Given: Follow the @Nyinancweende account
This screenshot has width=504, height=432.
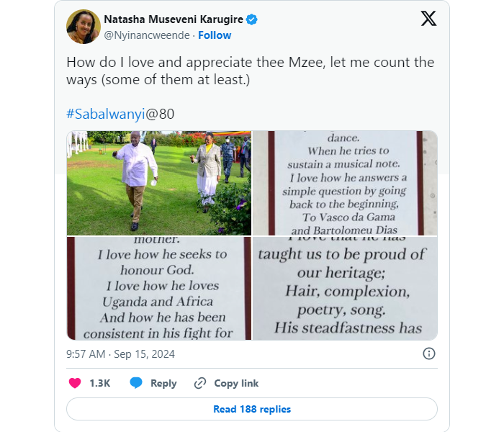Looking at the screenshot, I should pos(215,35).
